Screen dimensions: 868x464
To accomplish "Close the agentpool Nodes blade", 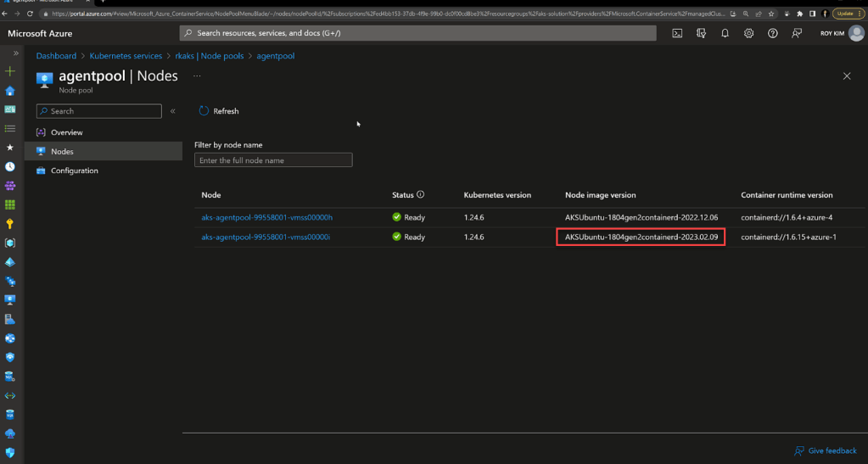I will click(x=846, y=75).
